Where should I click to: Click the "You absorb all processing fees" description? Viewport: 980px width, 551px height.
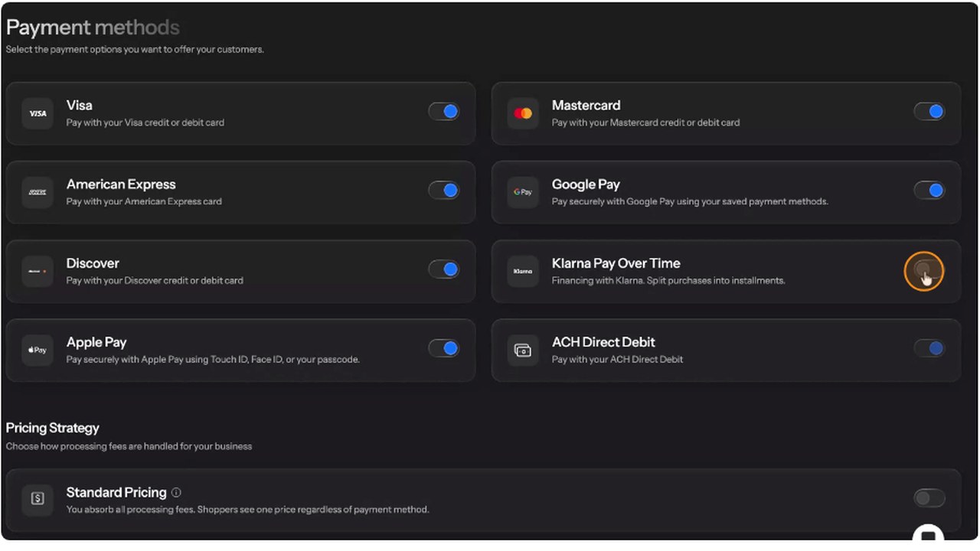pyautogui.click(x=247, y=510)
